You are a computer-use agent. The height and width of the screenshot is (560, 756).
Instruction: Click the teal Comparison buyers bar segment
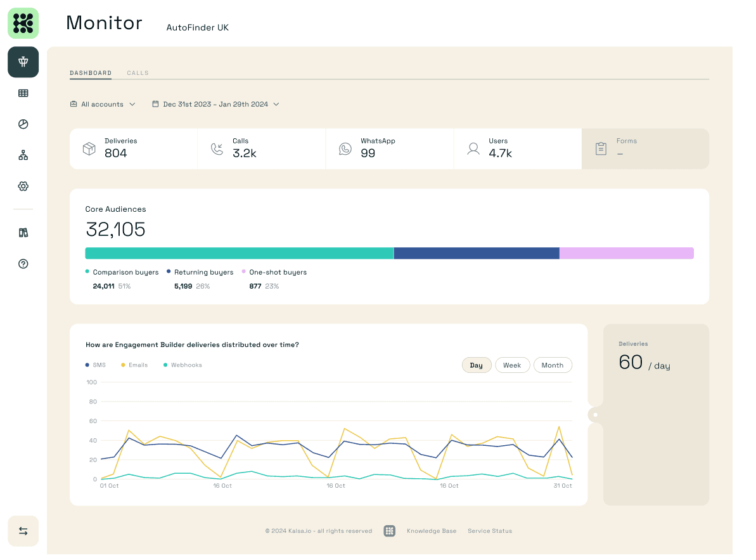[x=240, y=253]
